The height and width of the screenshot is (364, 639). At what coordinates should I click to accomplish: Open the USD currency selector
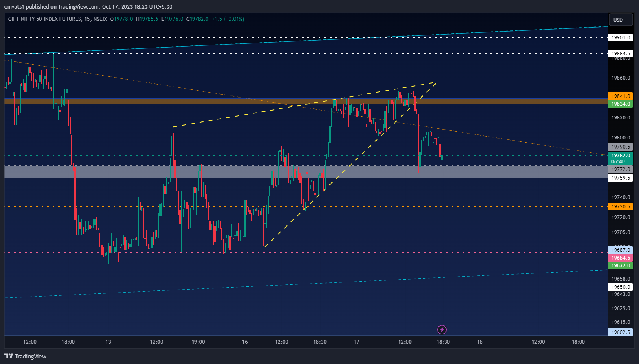pos(621,19)
